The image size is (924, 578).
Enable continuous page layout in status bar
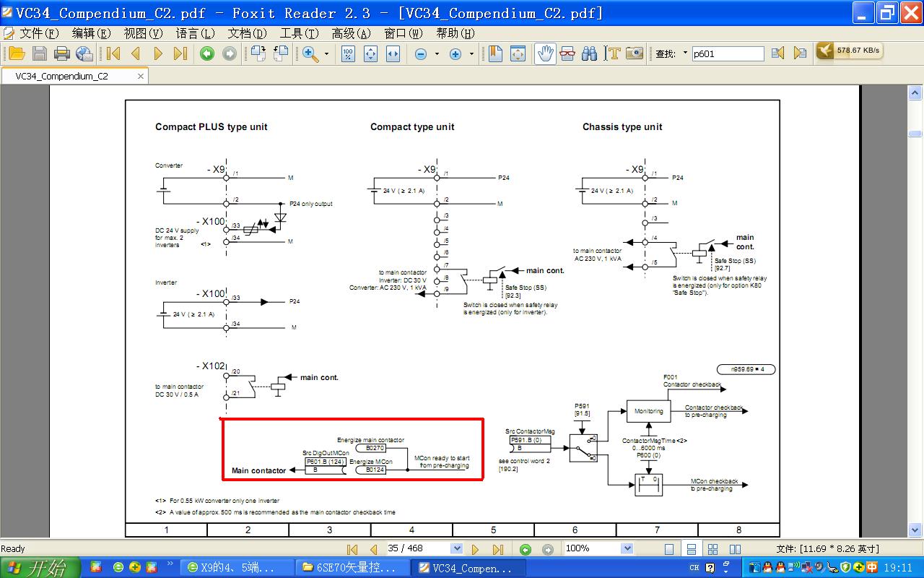click(691, 549)
